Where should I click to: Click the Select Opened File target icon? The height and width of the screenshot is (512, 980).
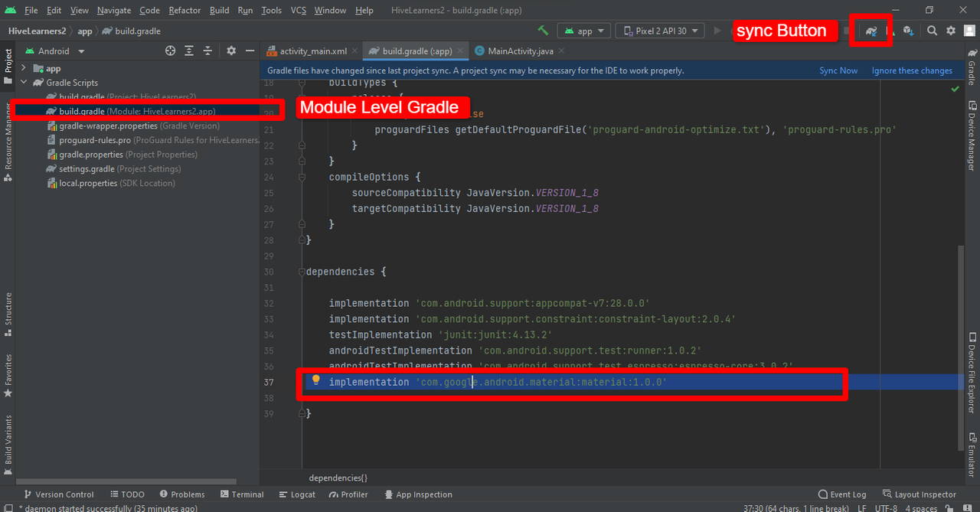(x=171, y=51)
